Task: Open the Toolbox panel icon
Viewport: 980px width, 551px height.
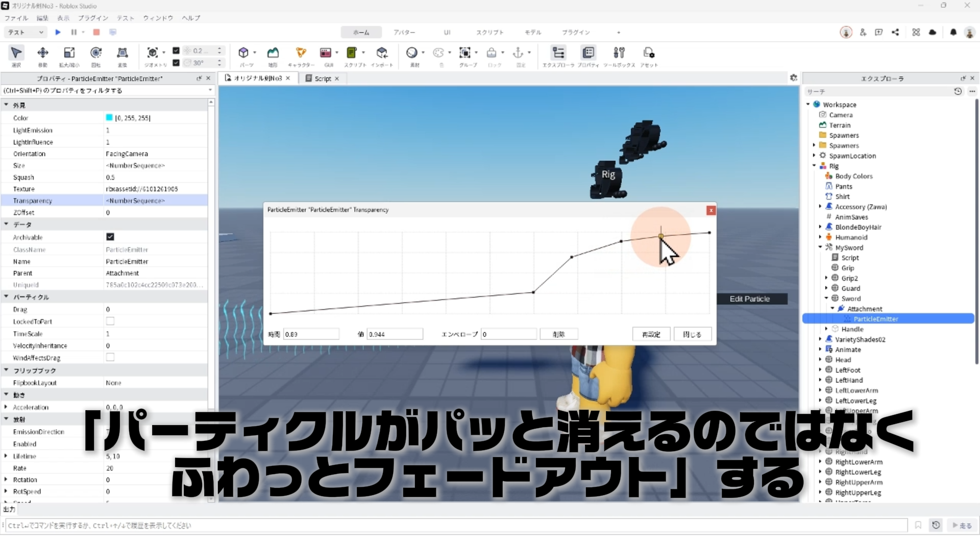Action: click(619, 53)
